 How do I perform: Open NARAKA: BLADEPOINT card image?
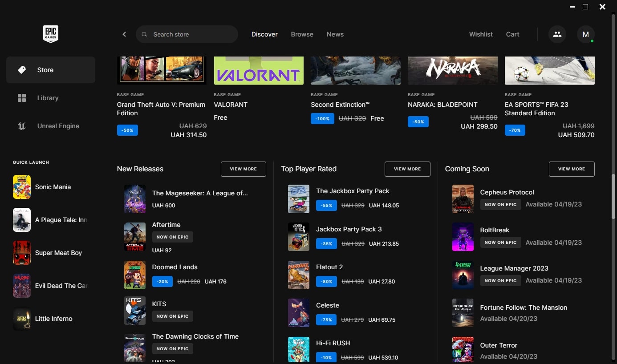(x=453, y=70)
